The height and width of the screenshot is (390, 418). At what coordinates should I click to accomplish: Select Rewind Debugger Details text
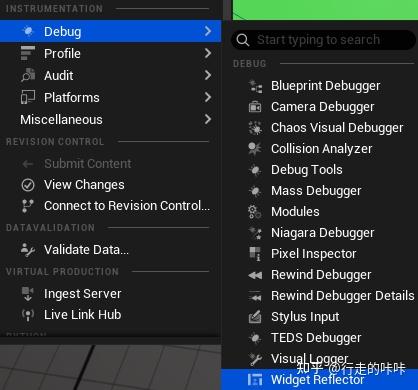[343, 296]
